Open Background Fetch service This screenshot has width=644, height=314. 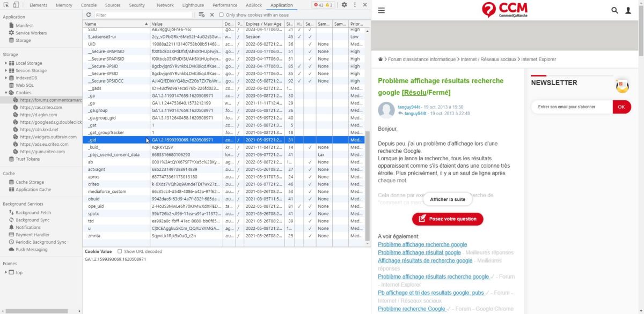(32, 213)
